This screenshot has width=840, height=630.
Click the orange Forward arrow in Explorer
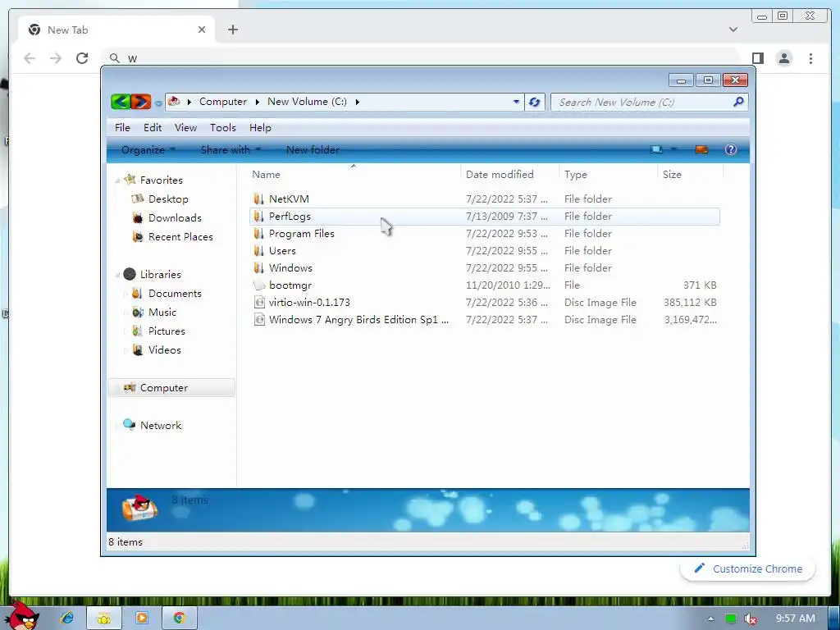click(141, 101)
